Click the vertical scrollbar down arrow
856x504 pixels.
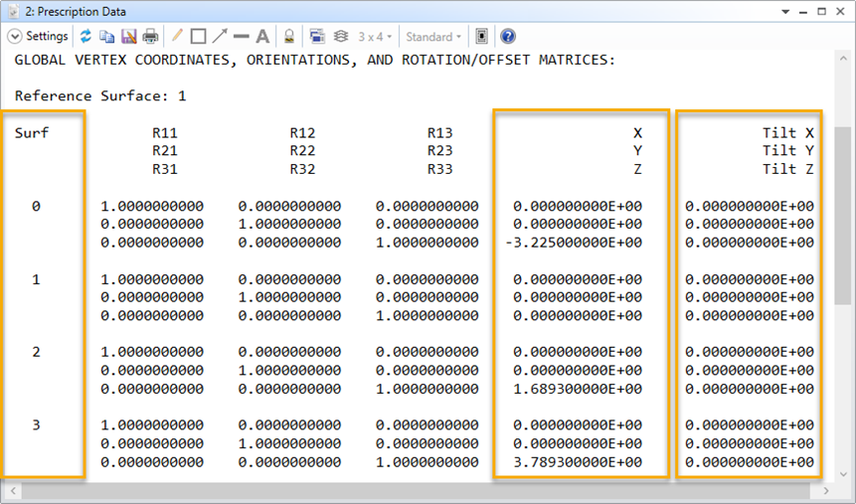[x=843, y=474]
